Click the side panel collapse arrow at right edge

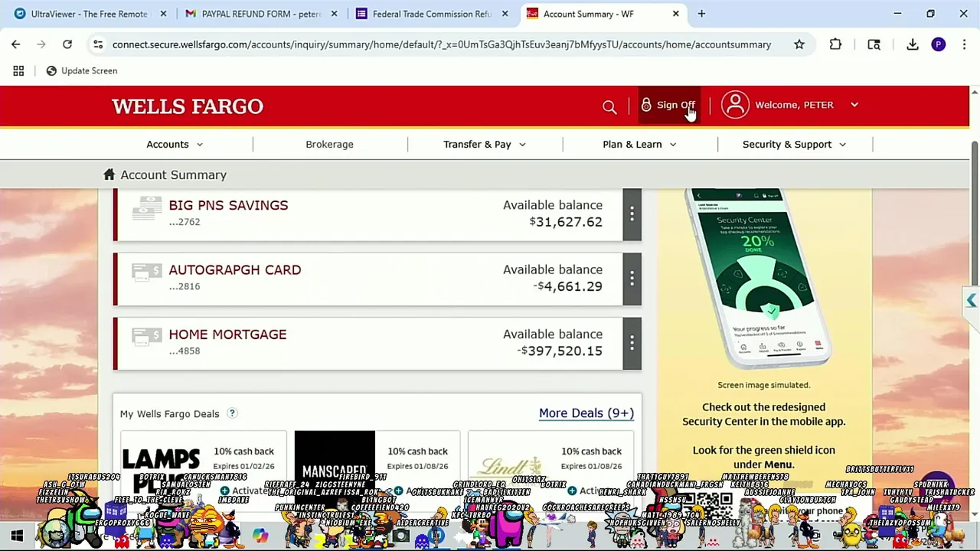[x=971, y=301]
